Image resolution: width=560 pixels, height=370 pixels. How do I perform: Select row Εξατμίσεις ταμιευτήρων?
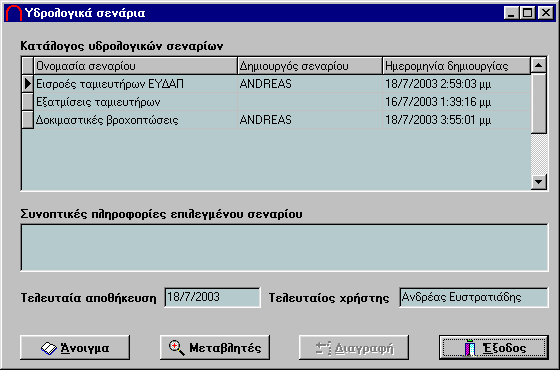point(276,102)
